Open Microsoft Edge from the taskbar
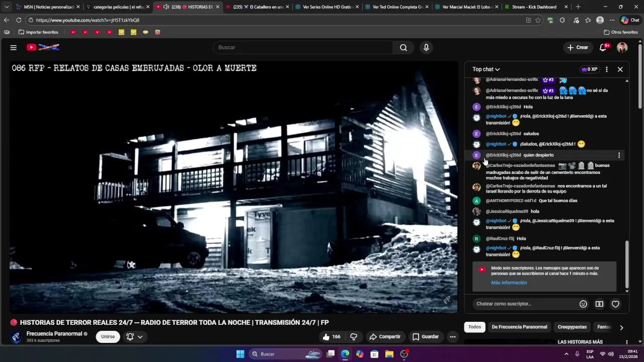 (x=345, y=354)
